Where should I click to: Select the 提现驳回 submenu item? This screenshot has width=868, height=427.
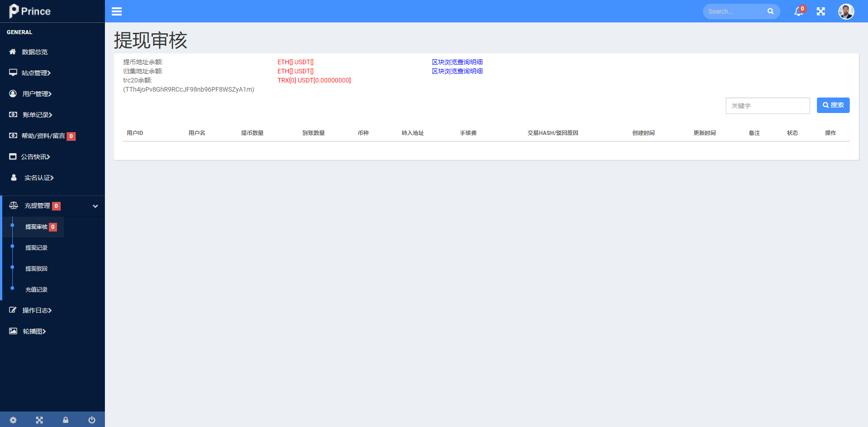coord(36,269)
